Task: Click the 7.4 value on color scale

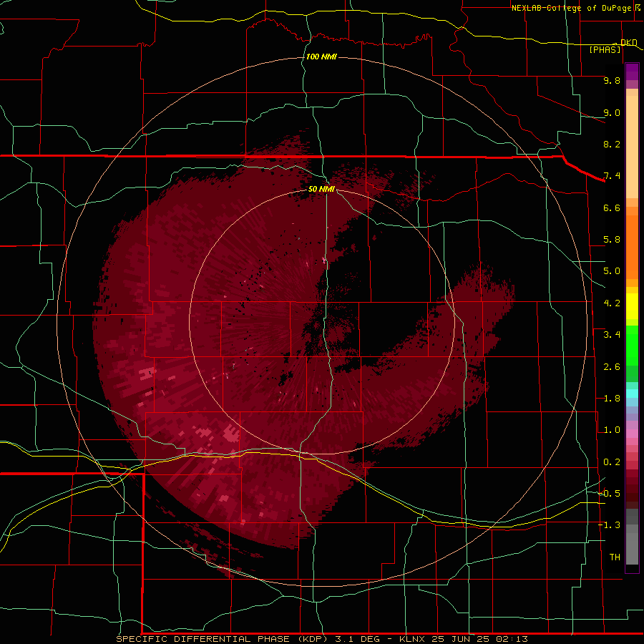Action: (x=612, y=176)
